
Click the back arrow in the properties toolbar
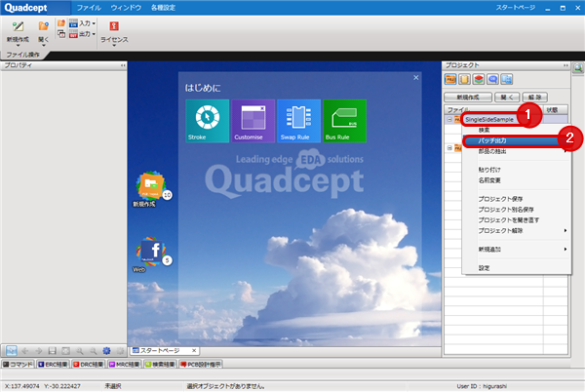pyautogui.click(x=25, y=351)
